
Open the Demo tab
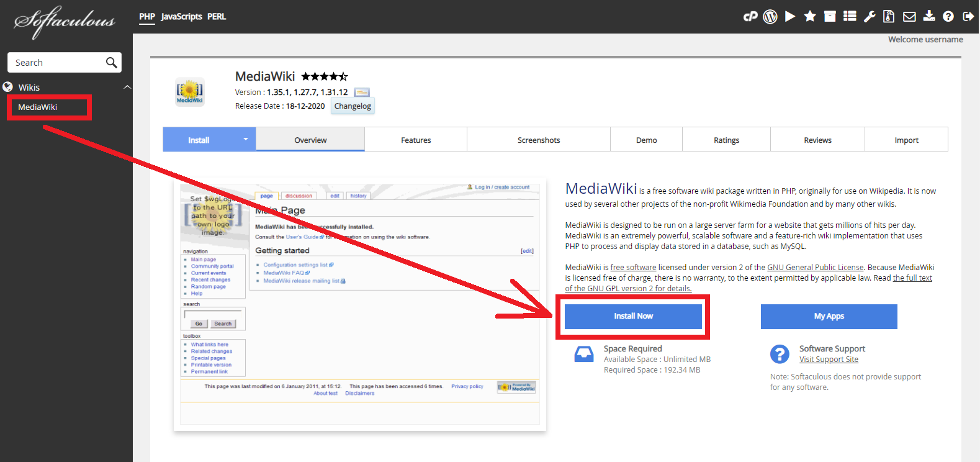647,140
